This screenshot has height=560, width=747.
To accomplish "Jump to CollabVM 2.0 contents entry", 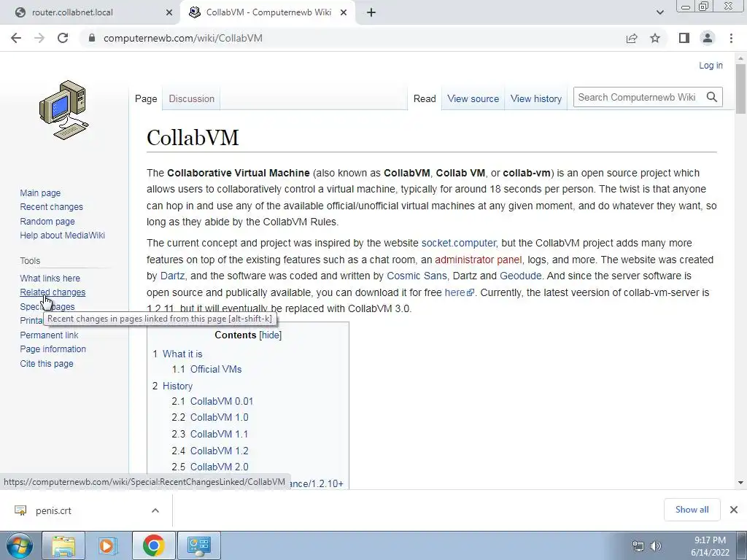I will (219, 467).
